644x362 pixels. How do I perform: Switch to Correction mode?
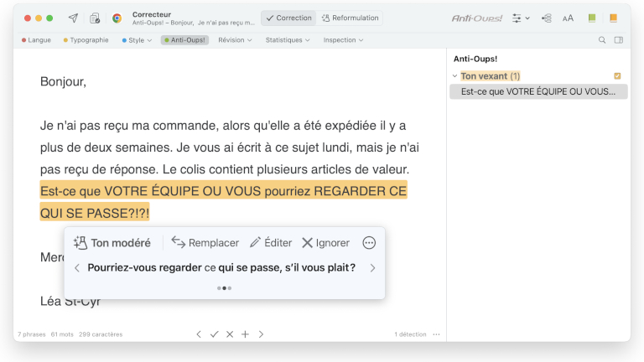click(x=288, y=18)
